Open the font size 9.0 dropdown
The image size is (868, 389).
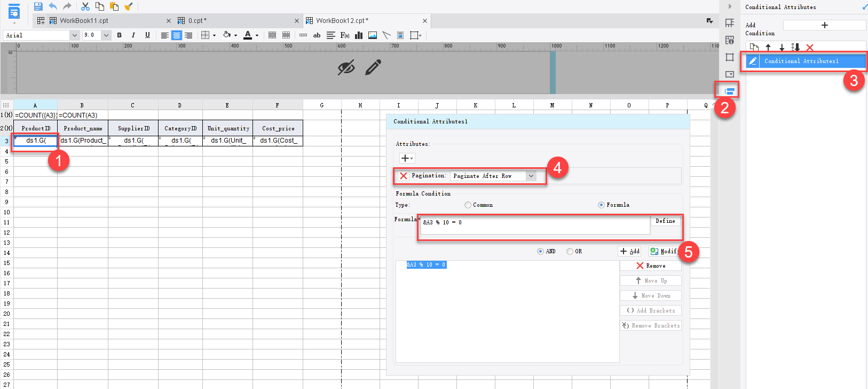point(106,35)
